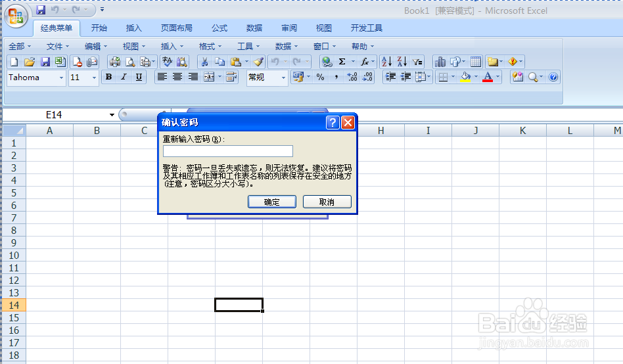The height and width of the screenshot is (364, 623).
Task: Click 取消 to cancel the dialog
Action: click(327, 202)
